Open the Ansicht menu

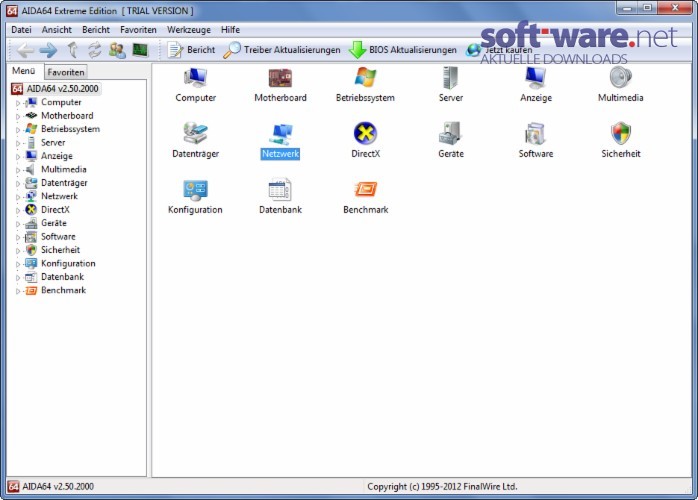[57, 30]
